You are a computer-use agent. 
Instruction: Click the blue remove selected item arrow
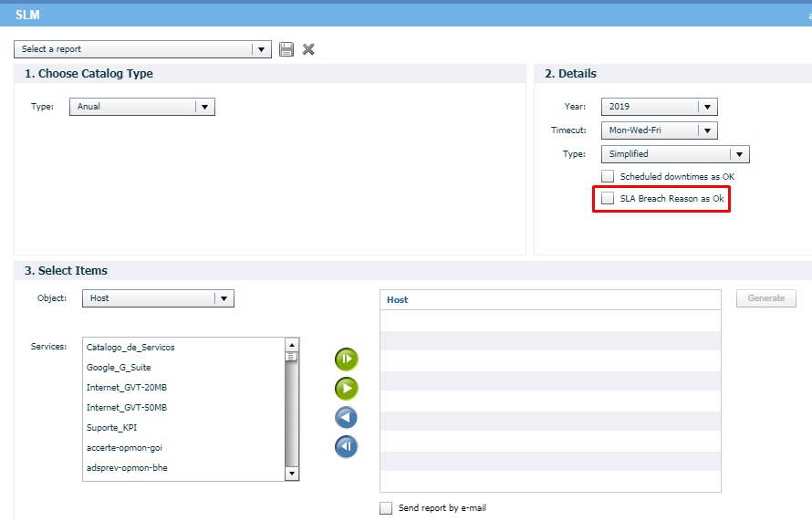347,418
